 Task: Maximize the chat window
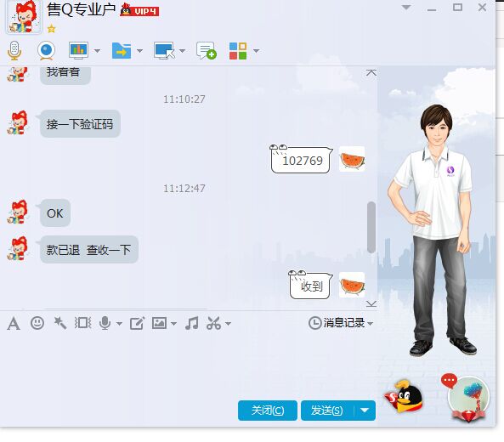click(x=457, y=8)
